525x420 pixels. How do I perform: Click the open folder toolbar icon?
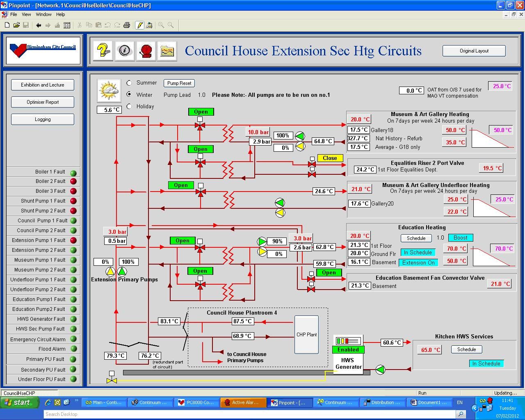point(16,25)
